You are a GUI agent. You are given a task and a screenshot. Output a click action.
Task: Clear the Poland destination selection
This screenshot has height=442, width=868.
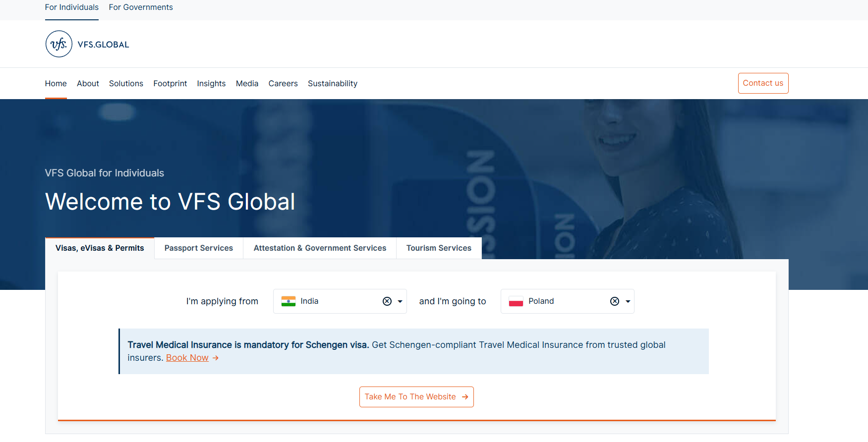(615, 301)
